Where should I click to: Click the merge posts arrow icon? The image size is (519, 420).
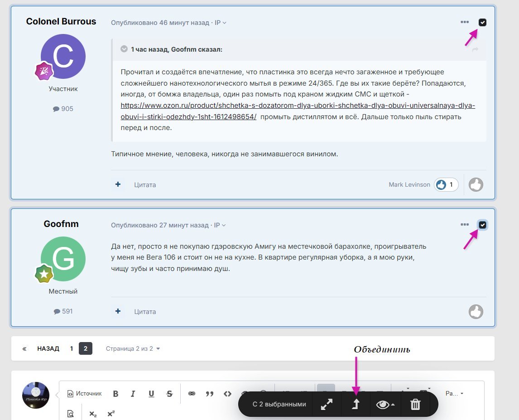[355, 405]
